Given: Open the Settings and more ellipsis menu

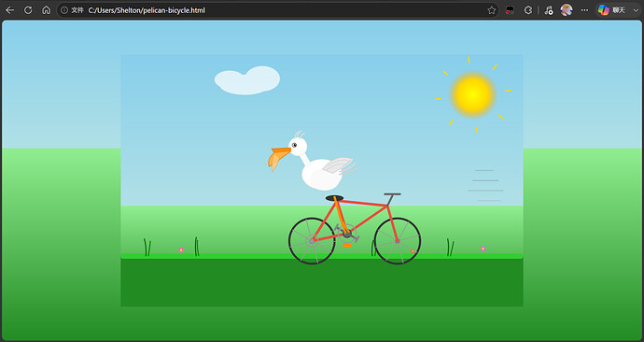Looking at the screenshot, I should 584,10.
